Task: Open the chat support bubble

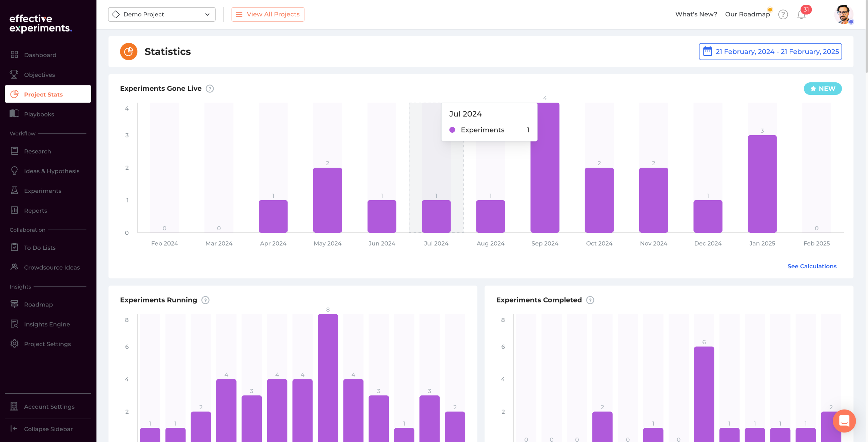Action: 844,421
